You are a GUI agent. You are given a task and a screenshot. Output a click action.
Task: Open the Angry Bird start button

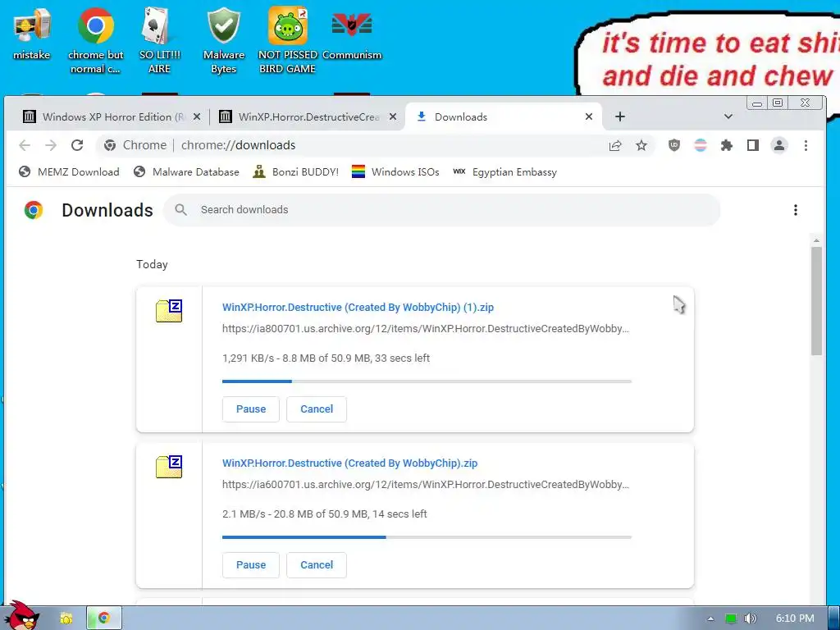click(x=24, y=616)
